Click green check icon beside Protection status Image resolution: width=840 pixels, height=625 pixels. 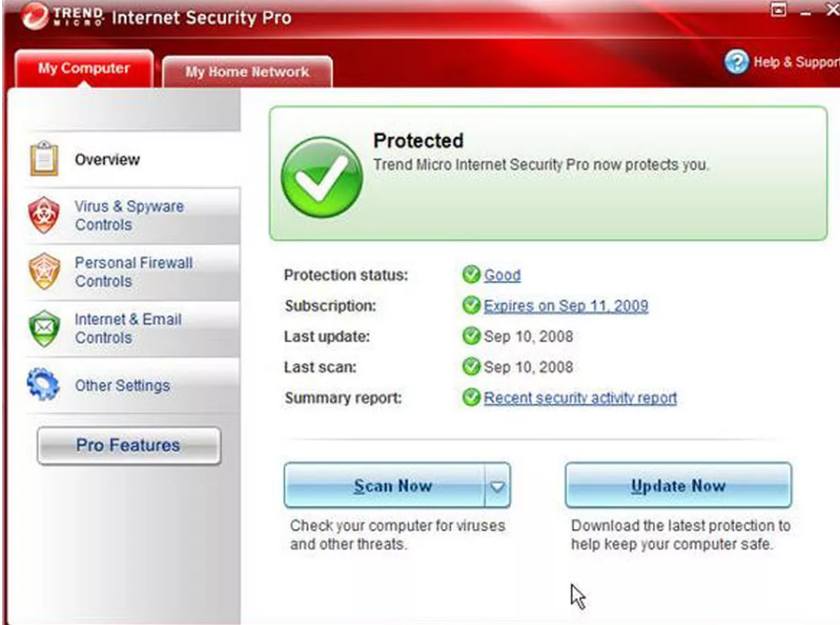click(472, 276)
